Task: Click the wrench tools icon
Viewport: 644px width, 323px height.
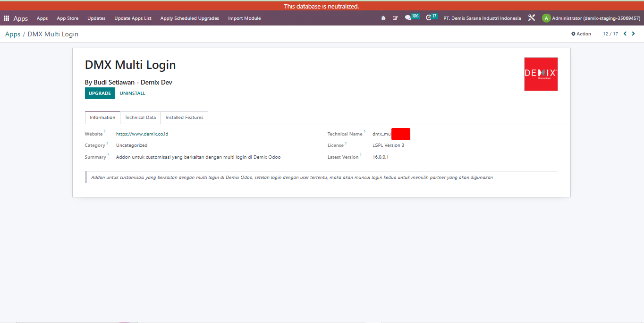Action: point(532,18)
